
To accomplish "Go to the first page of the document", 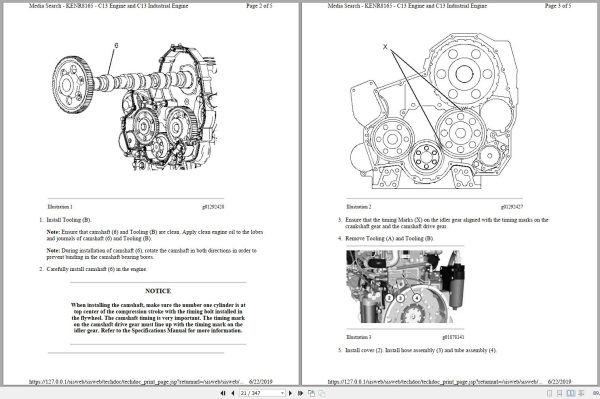I will [x=223, y=393].
